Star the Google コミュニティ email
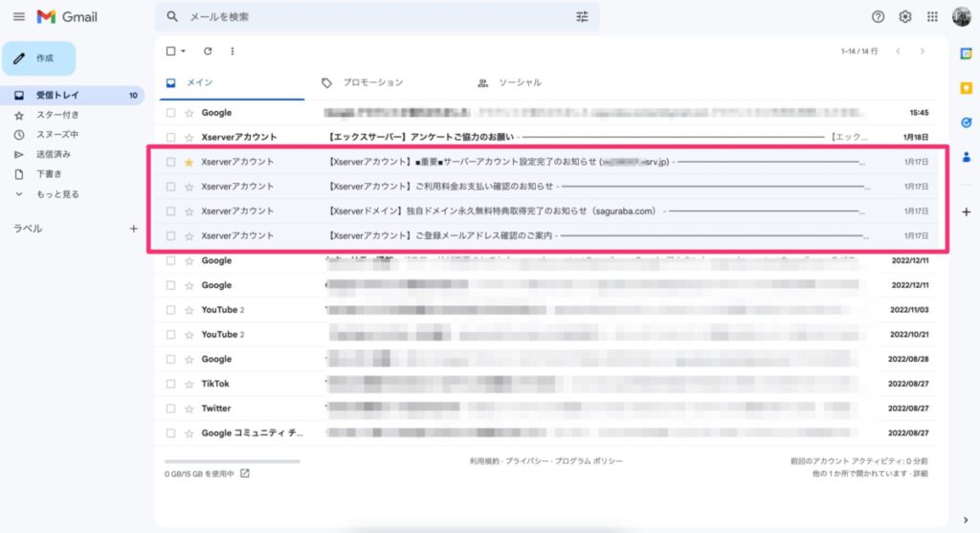The image size is (980, 533). [x=189, y=433]
